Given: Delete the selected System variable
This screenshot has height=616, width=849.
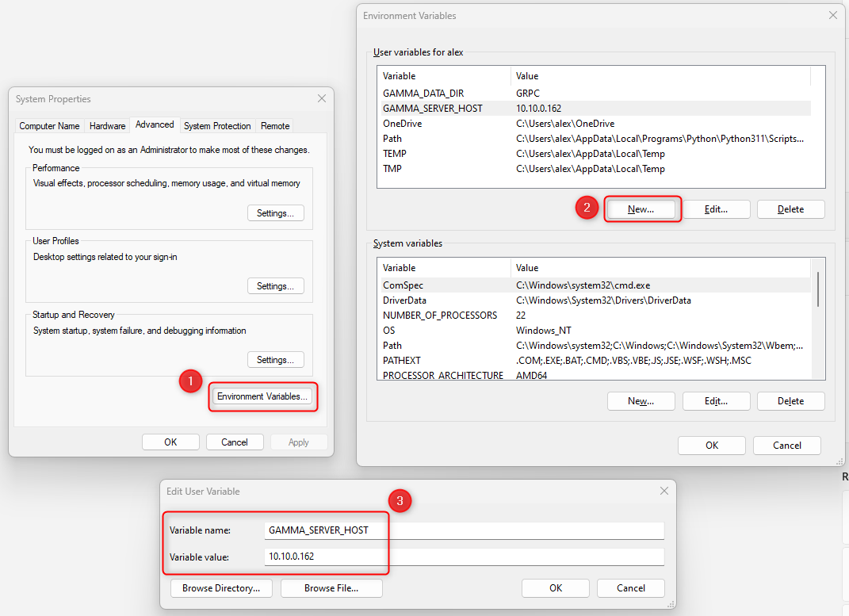Looking at the screenshot, I should point(790,401).
